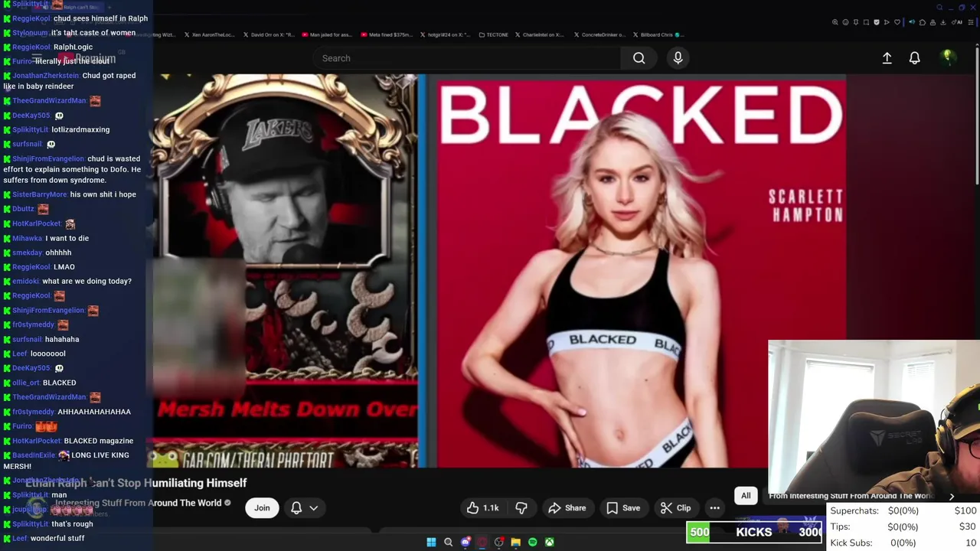Viewport: 980px width, 551px height.
Task: Click BasedInExile chat username
Action: point(34,455)
